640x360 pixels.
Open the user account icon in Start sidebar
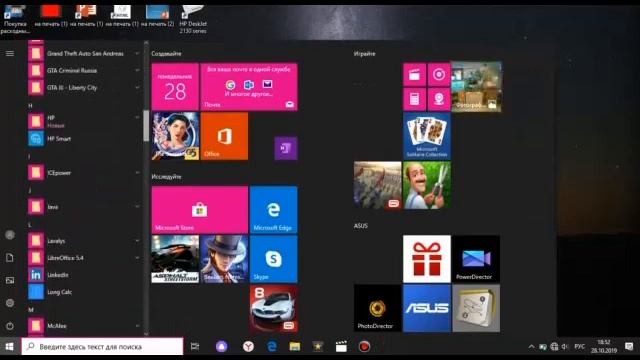pos(10,235)
